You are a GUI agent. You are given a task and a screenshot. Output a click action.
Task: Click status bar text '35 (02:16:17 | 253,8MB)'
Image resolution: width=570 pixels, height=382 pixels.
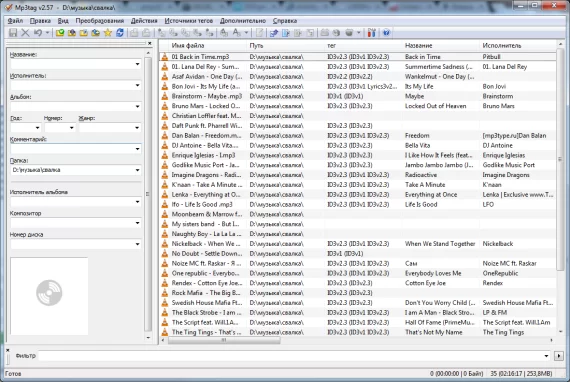521,374
